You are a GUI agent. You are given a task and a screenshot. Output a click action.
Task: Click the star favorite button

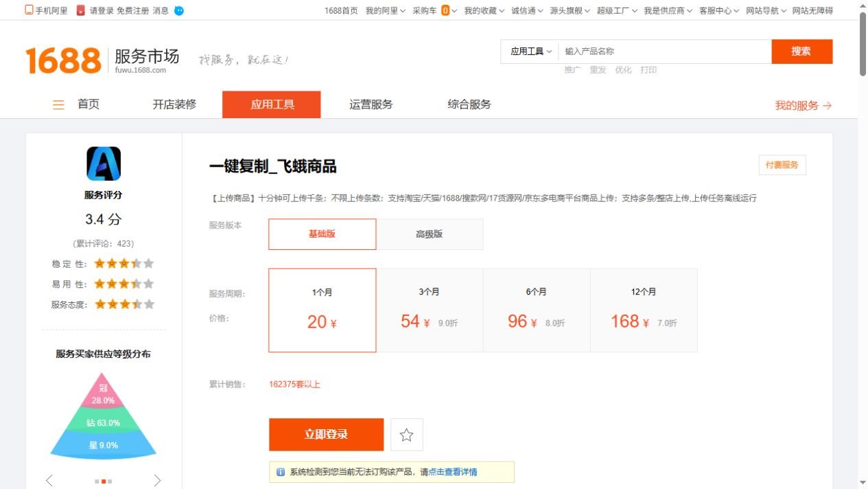(x=407, y=435)
